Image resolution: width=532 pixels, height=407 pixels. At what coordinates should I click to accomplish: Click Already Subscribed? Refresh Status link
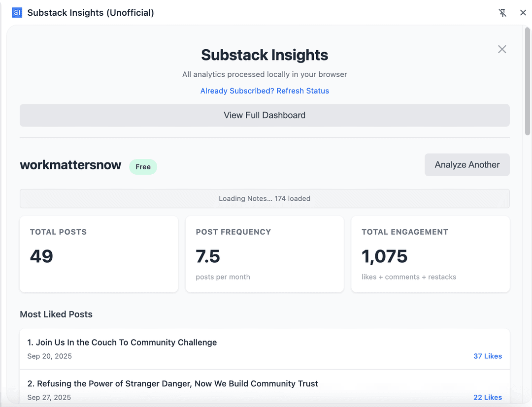[x=265, y=91]
